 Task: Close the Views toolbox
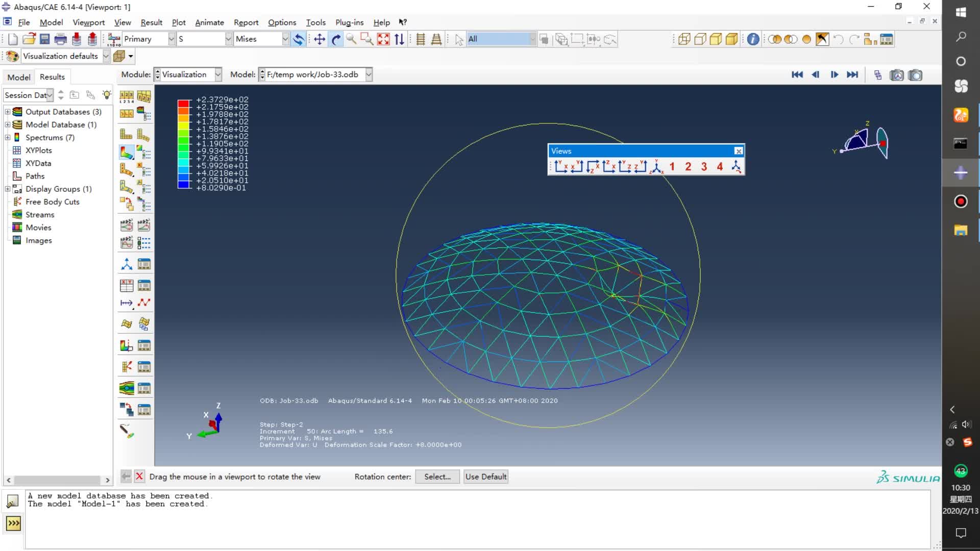(x=738, y=151)
